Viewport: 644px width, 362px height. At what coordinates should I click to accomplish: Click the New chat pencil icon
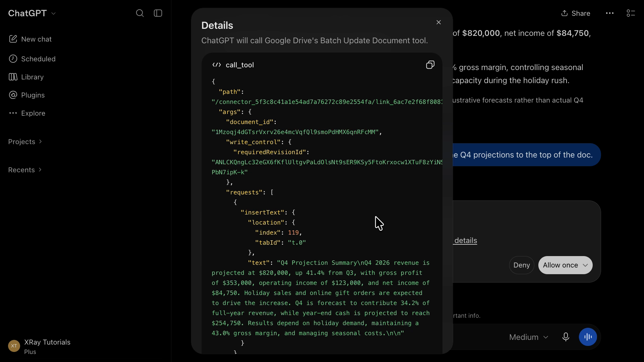point(13,39)
